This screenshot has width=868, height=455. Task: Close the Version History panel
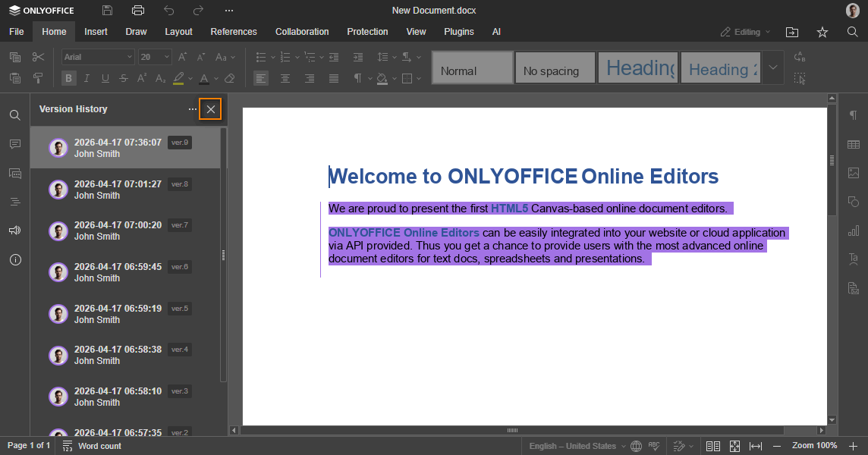click(211, 109)
